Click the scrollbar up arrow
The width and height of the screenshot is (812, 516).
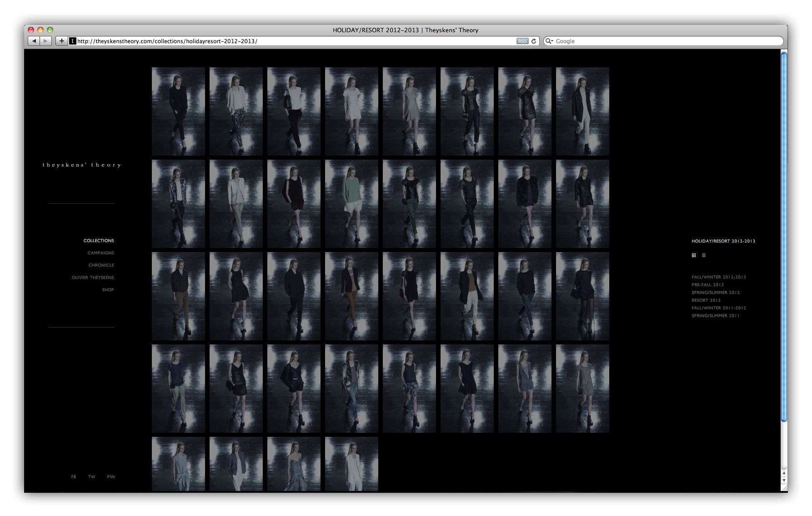pos(784,474)
